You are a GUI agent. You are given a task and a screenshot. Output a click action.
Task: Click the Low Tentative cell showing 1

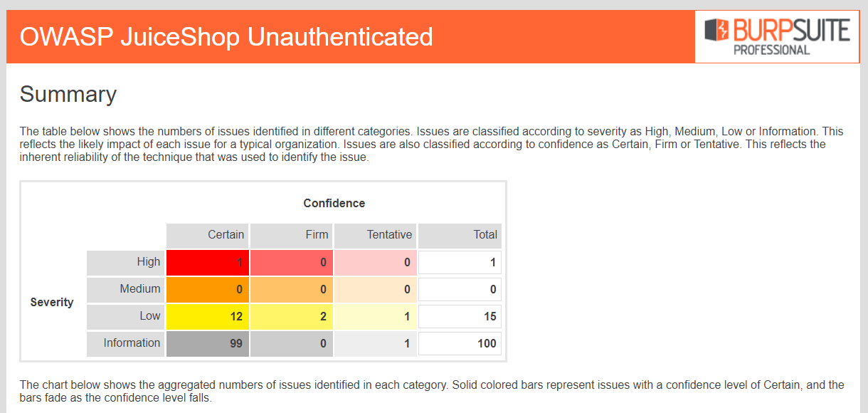click(375, 316)
